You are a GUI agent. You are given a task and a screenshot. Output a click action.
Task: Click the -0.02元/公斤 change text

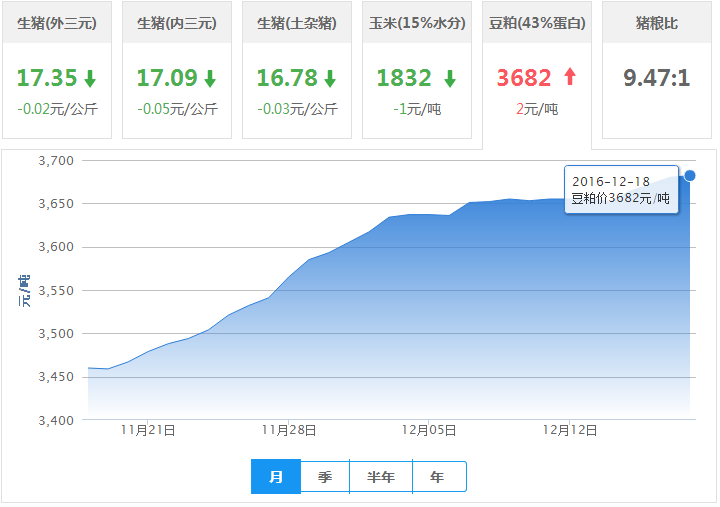[x=57, y=109]
